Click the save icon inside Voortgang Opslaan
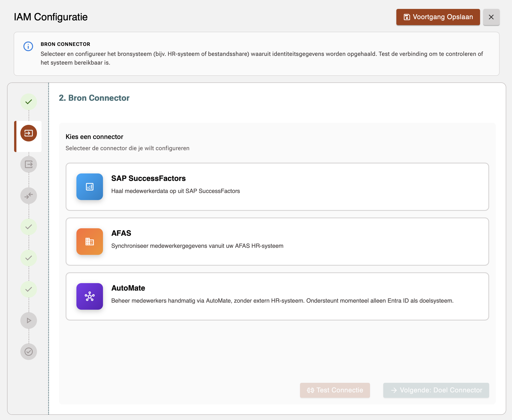Screen dimensions: 512x420 407,17
